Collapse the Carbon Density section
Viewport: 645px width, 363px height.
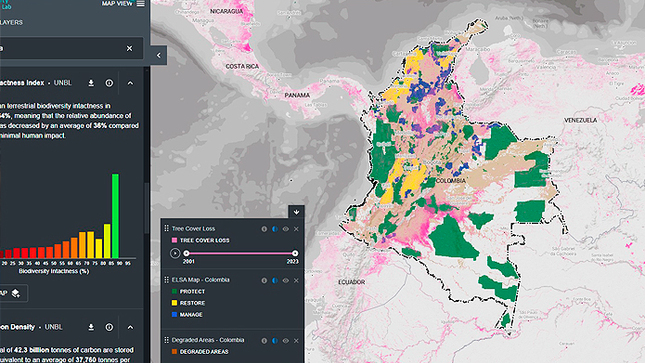pyautogui.click(x=130, y=327)
